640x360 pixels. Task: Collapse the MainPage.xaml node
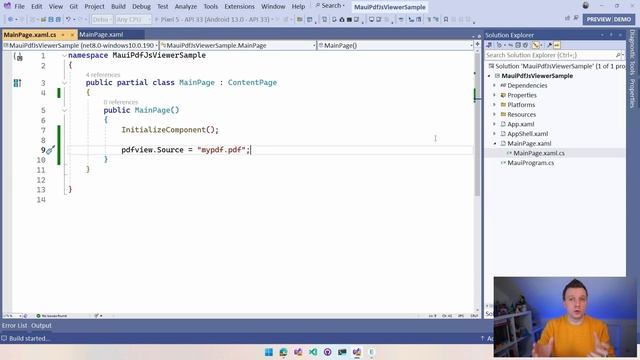click(495, 144)
